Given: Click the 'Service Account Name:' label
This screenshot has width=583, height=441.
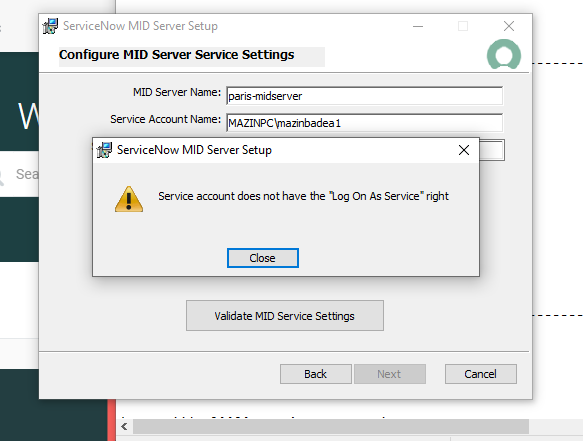Looking at the screenshot, I should (x=165, y=119).
